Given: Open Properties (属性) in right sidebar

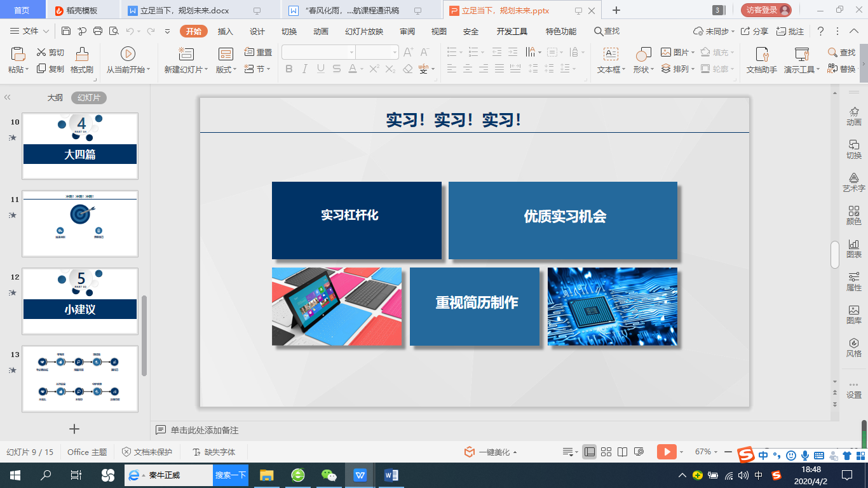Looking at the screenshot, I should point(854,281).
